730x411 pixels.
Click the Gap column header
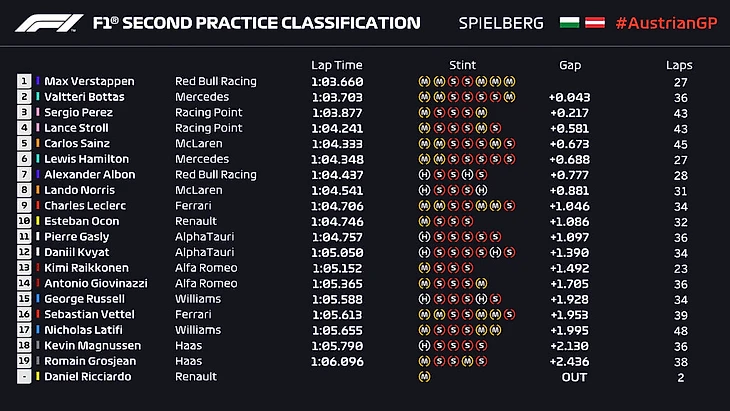click(570, 65)
